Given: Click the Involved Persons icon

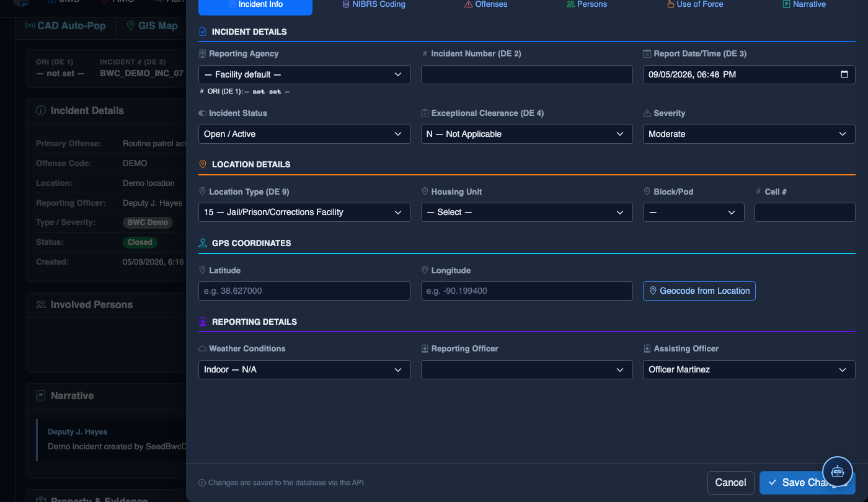Looking at the screenshot, I should click(x=41, y=304).
